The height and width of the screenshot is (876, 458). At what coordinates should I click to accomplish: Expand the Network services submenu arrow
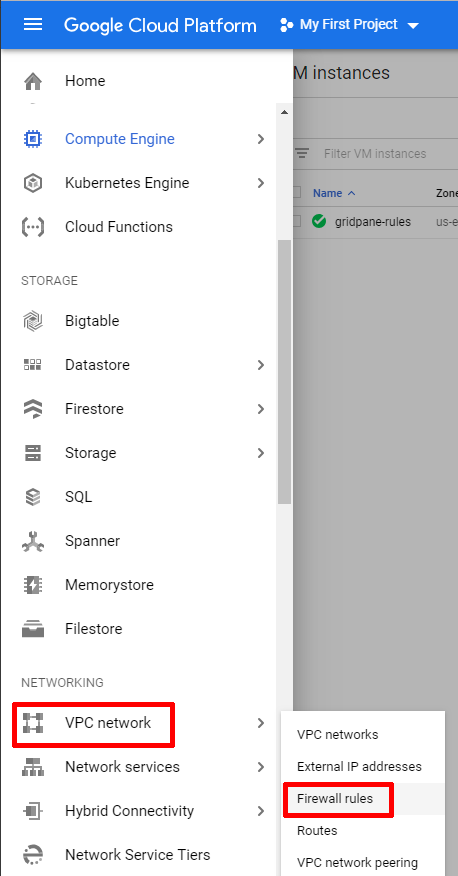(x=261, y=767)
